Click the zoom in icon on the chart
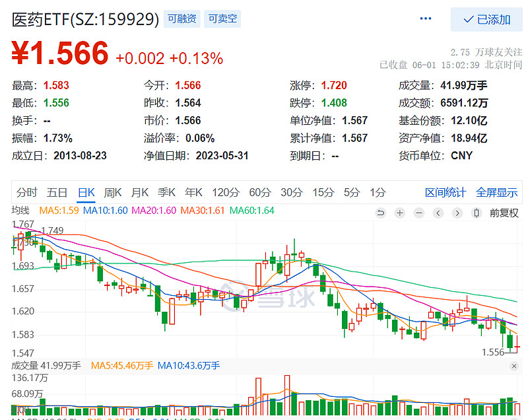The height and width of the screenshot is (420, 528). (399, 213)
